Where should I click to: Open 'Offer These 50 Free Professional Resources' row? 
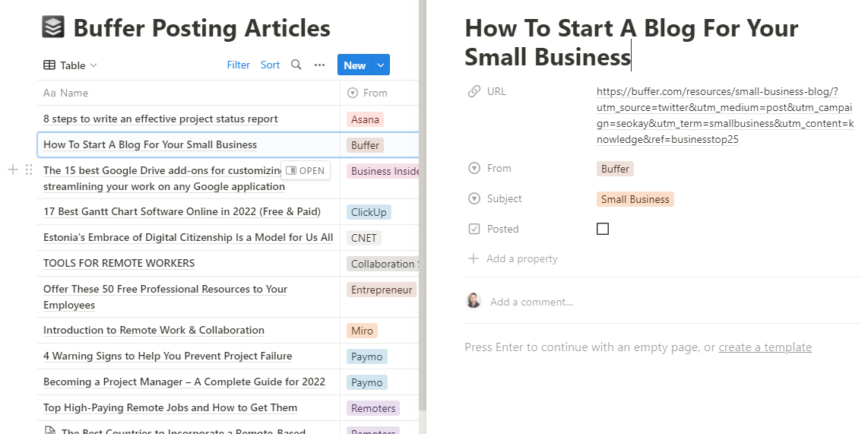166,296
